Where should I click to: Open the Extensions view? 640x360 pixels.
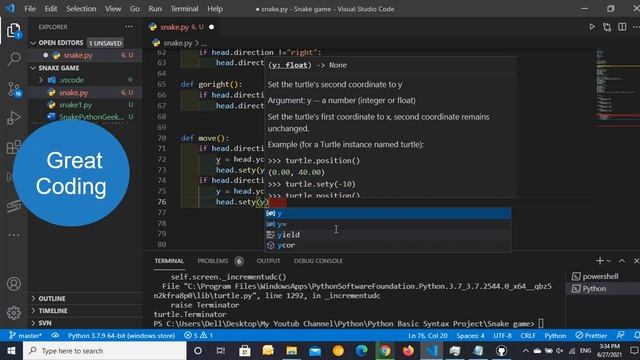tap(13, 147)
